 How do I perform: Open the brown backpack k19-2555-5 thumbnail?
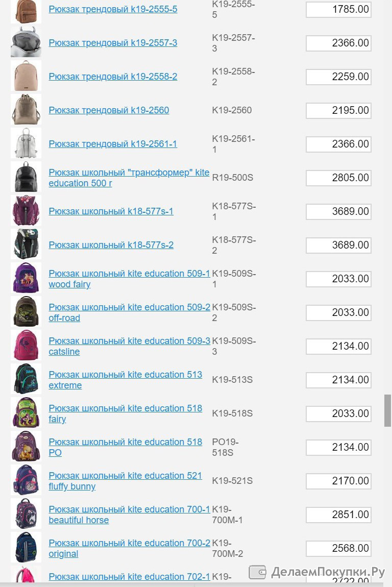point(26,12)
